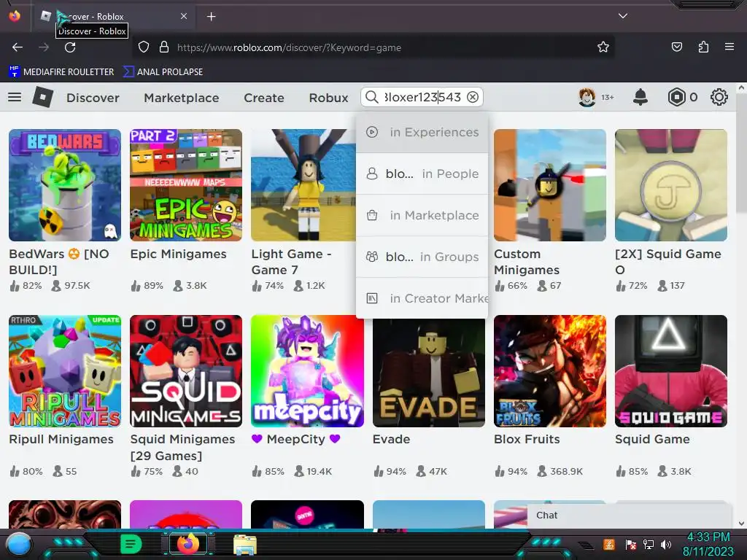The image size is (747, 560).
Task: Open the MeepCity thumbnail
Action: point(307,371)
